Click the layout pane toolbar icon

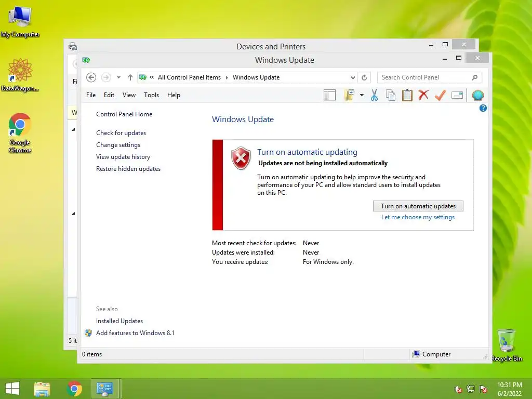329,96
